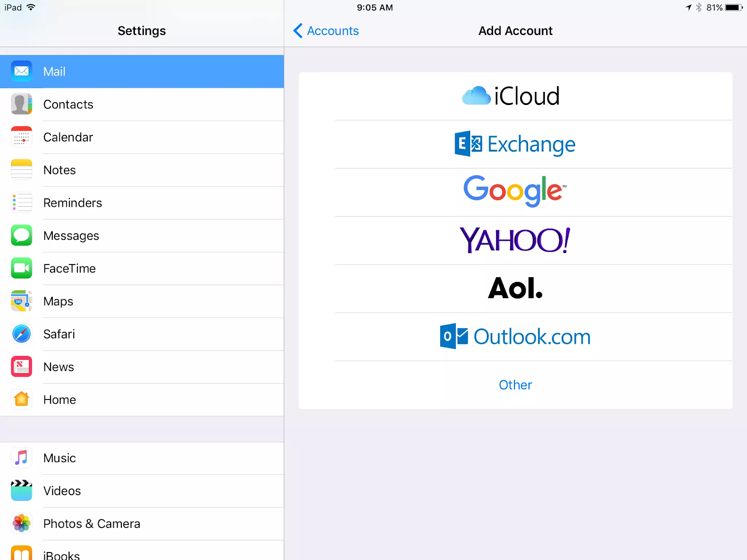This screenshot has height=560, width=747.
Task: Choose Exchange account option
Action: pyautogui.click(x=515, y=144)
